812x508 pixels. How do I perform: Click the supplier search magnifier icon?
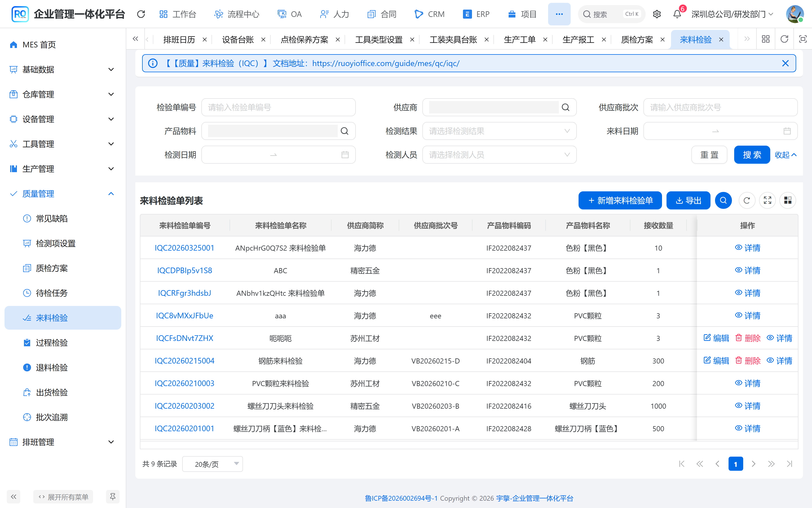click(565, 108)
